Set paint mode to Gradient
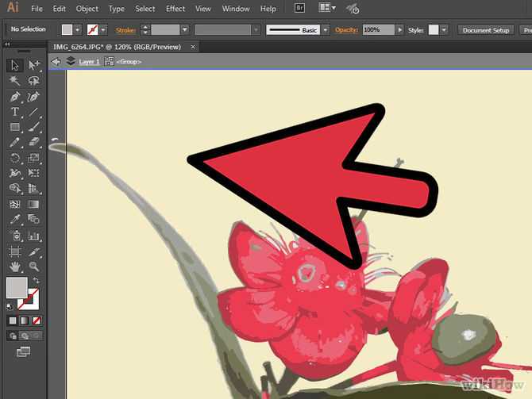Screen dimensions: 532x399 pos(25,320)
